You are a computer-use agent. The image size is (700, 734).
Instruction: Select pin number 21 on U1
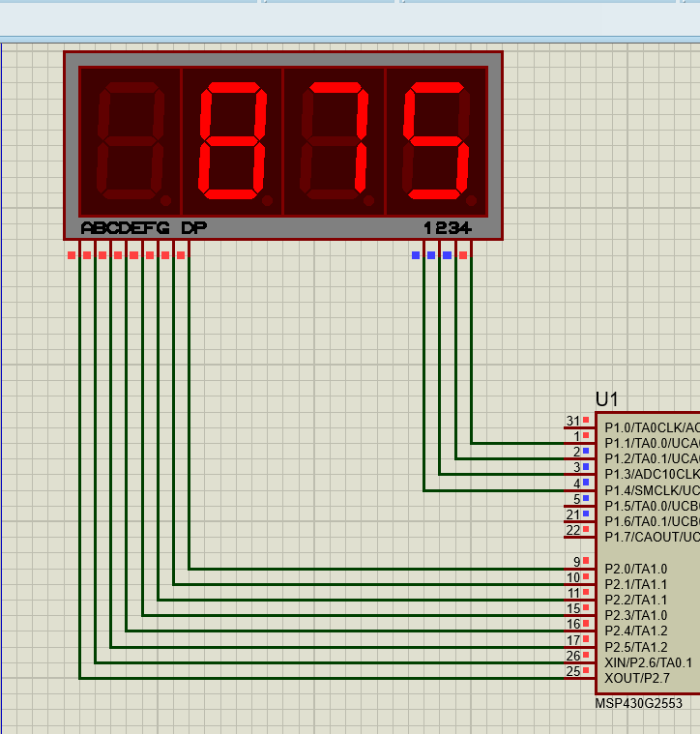click(573, 514)
